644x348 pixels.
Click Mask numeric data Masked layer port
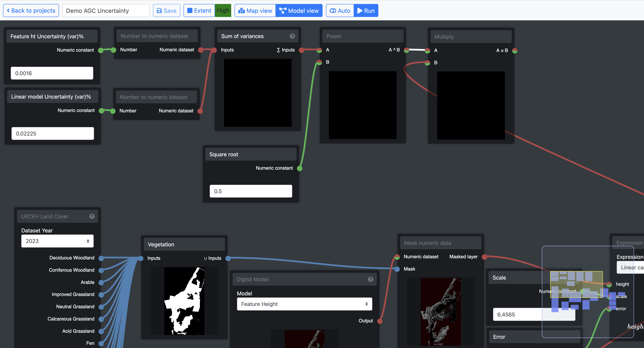coord(484,257)
